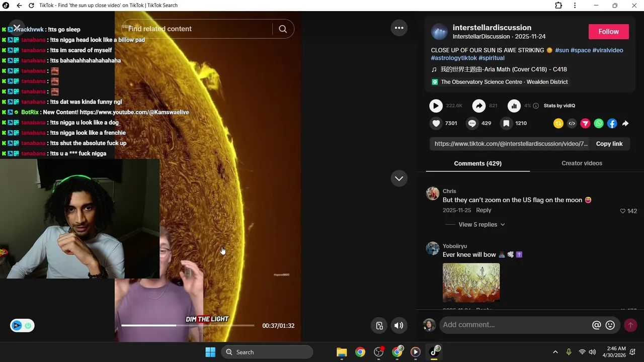644x362 pixels.
Task: Toggle the picture-in-picture mini player icon
Action: (379, 325)
